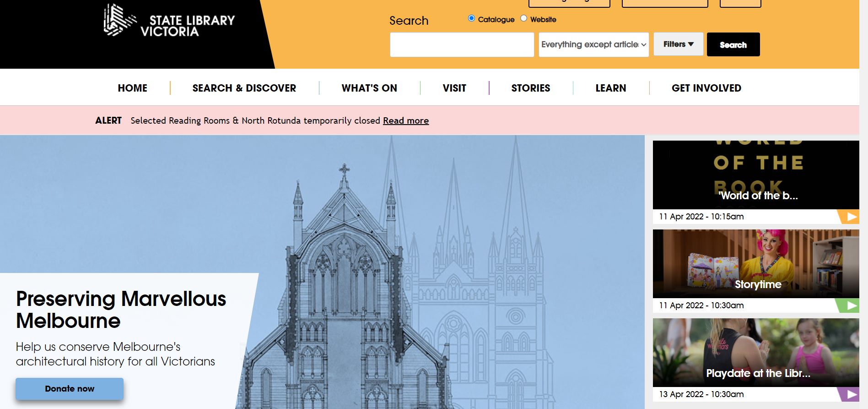Open the Stories menu item
This screenshot has height=409, width=868.
(x=531, y=88)
